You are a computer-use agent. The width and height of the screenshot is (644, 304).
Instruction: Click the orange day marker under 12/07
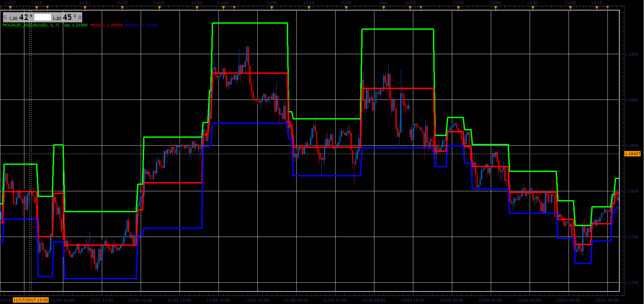coord(533,7)
